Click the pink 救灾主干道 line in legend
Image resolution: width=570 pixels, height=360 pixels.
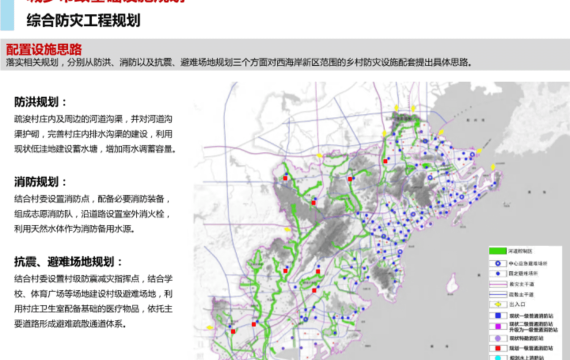click(x=498, y=284)
